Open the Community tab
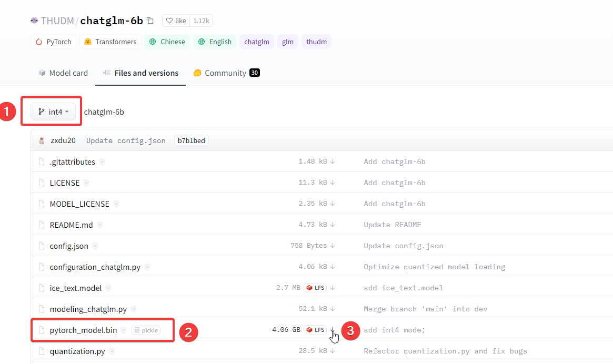This screenshot has width=613, height=364. point(226,73)
